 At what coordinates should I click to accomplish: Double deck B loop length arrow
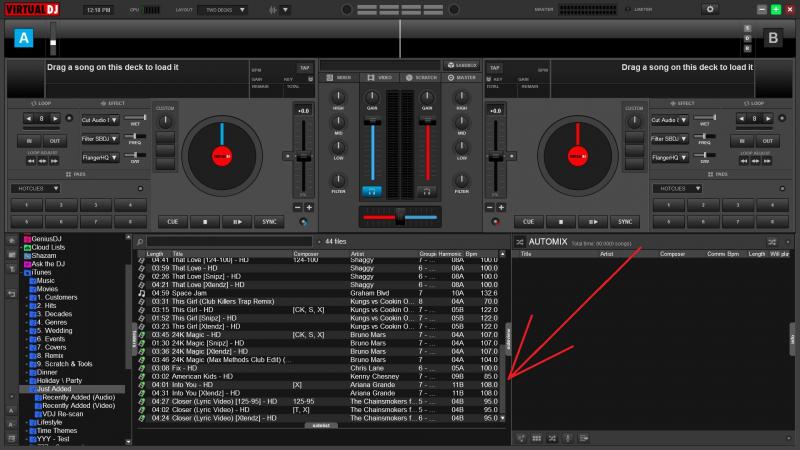[x=768, y=118]
